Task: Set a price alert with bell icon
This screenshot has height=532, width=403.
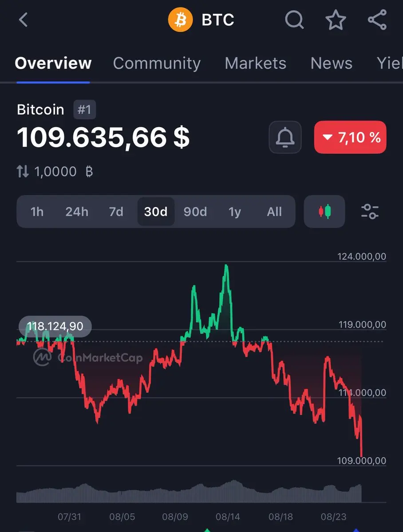Action: 285,137
